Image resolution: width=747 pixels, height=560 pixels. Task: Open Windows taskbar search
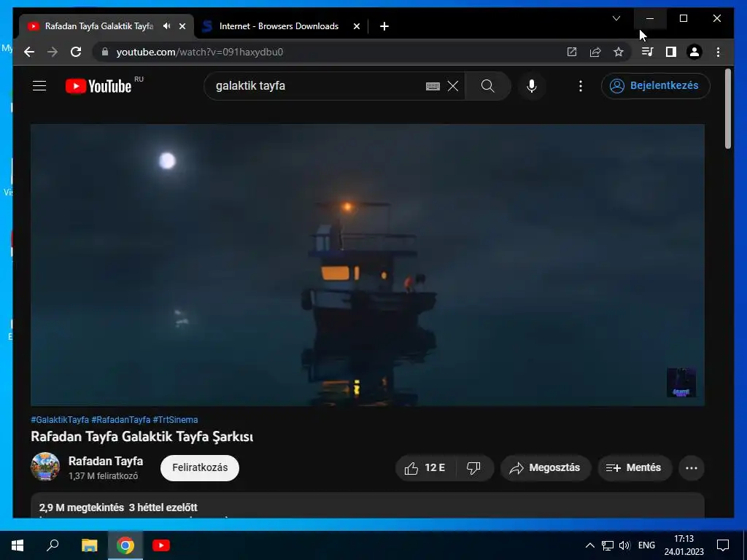pyautogui.click(x=53, y=545)
